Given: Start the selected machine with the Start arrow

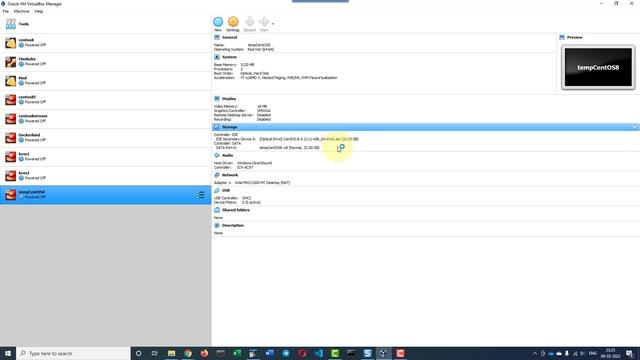Looking at the screenshot, I should [x=264, y=24].
